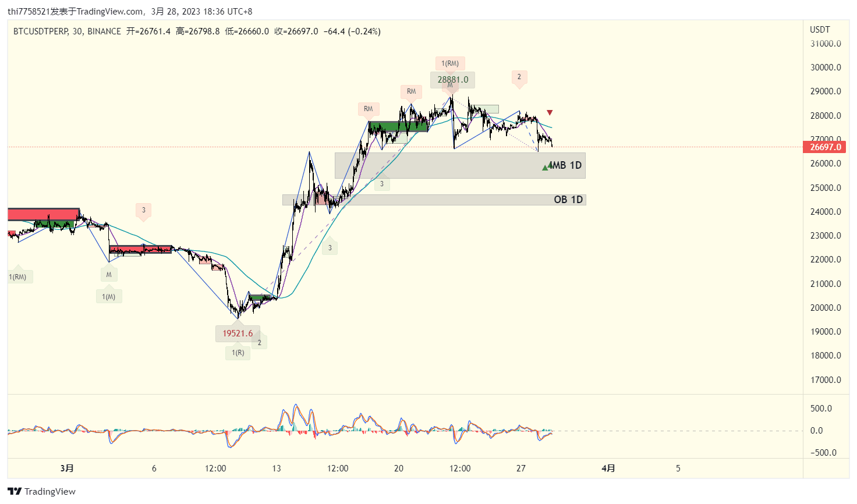
Task: Click the 12:00 label between 6 and 13
Action: coord(215,468)
